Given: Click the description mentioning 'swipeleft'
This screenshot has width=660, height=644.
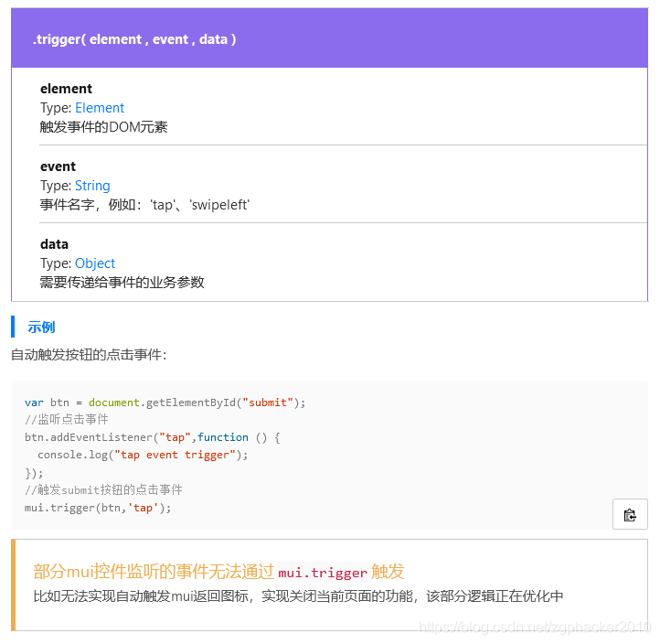Looking at the screenshot, I should point(144,205).
